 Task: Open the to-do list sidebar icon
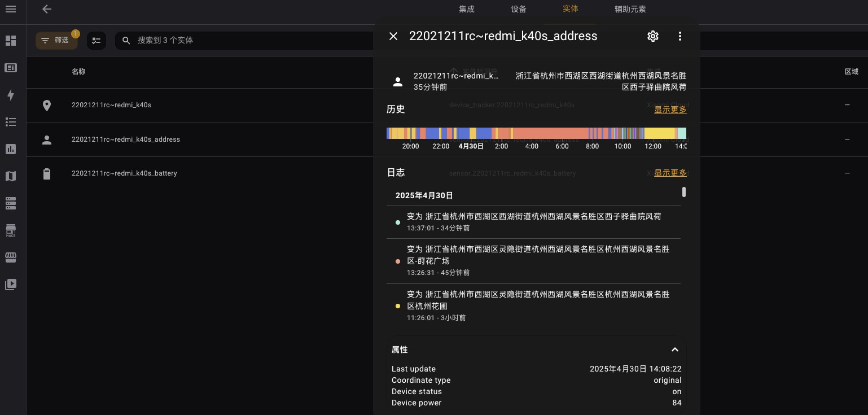11,122
